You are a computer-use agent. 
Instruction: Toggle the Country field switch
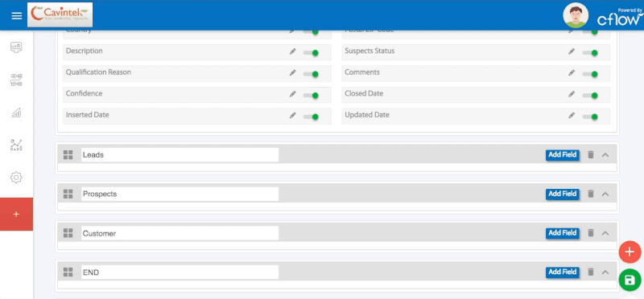[x=311, y=32]
